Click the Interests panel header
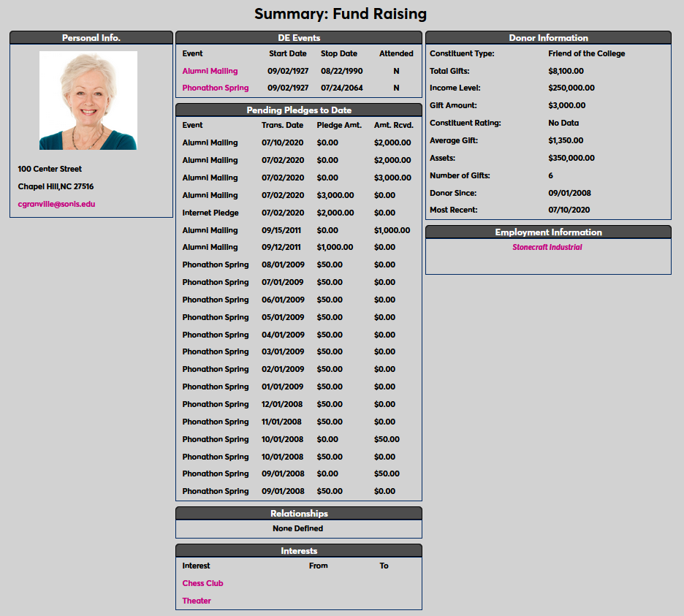 [x=298, y=550]
